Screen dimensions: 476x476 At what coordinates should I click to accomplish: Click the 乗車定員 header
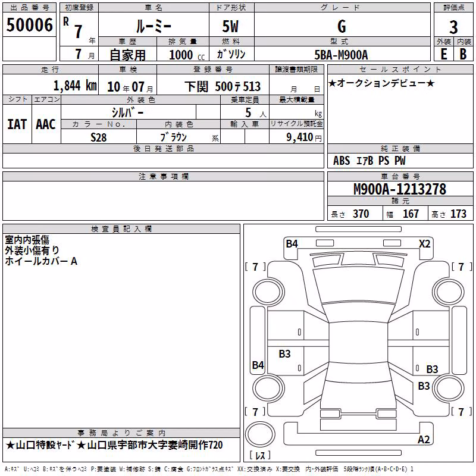[x=245, y=99]
